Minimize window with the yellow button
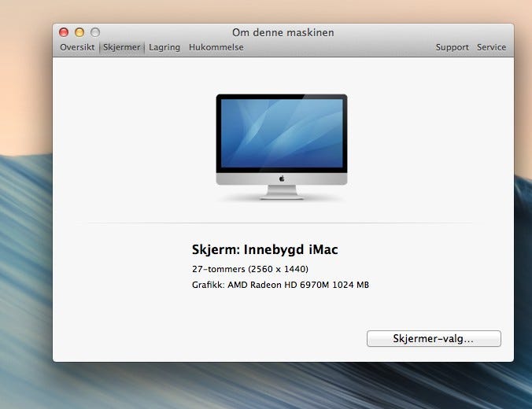Viewport: 532px width, 409px height. point(79,32)
